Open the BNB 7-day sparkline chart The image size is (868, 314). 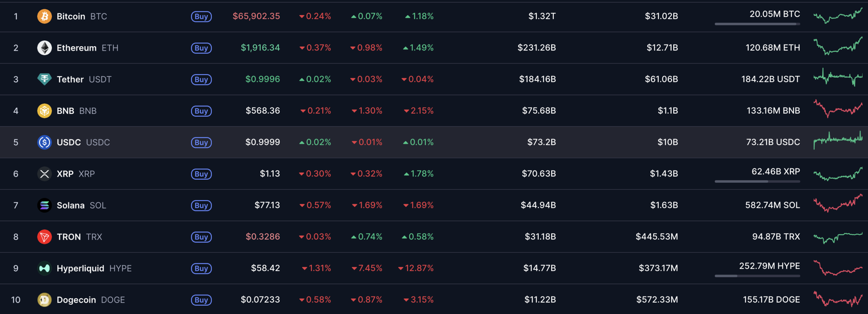pos(838,109)
